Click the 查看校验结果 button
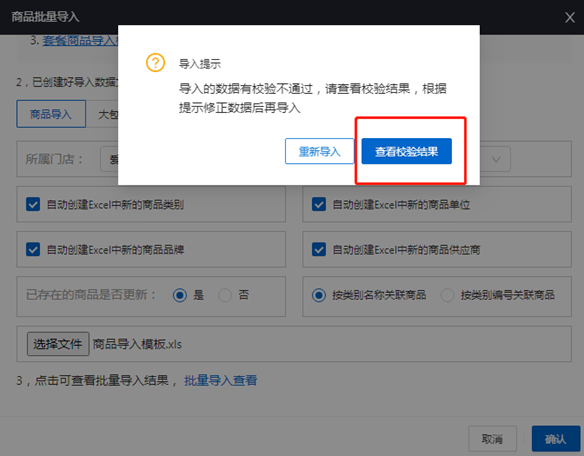584x456 pixels. [x=406, y=151]
